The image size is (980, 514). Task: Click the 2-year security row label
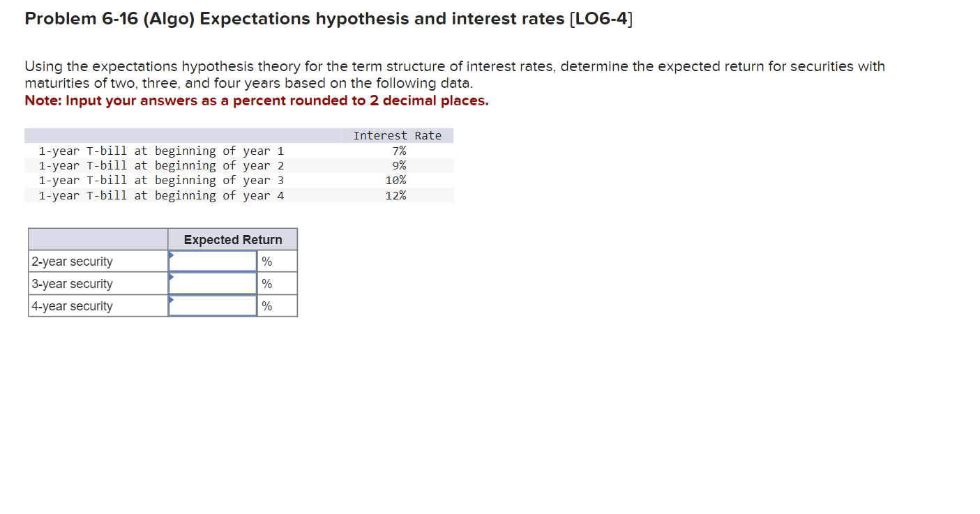[x=72, y=261]
